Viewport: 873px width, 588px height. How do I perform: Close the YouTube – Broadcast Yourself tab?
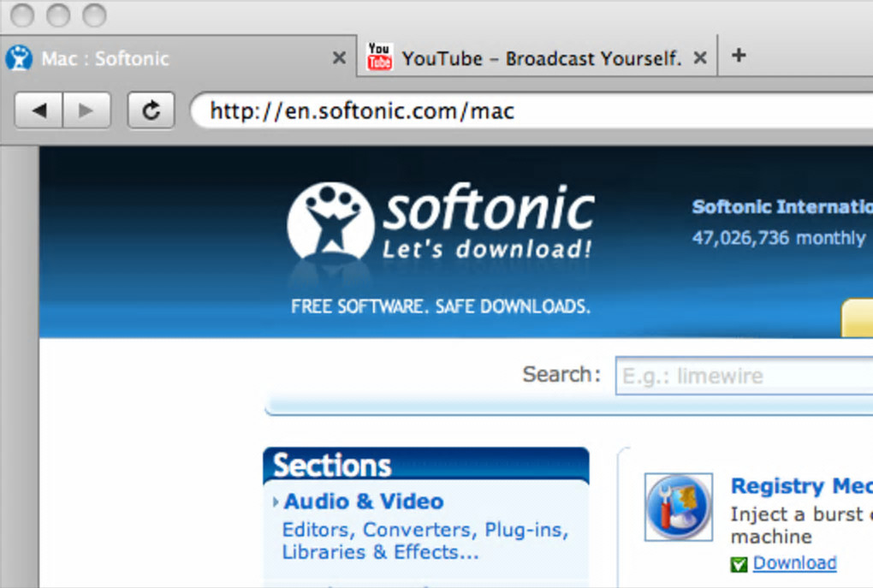coord(700,57)
